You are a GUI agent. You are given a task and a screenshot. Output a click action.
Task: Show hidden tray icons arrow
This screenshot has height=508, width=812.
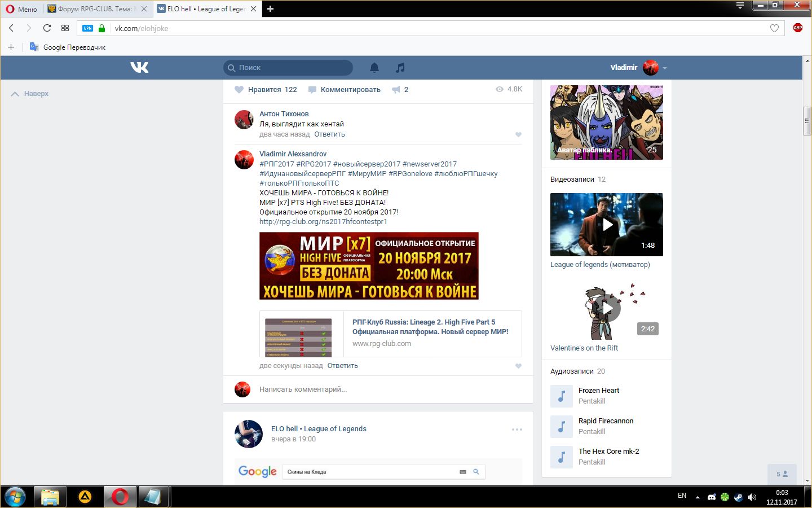click(x=698, y=497)
